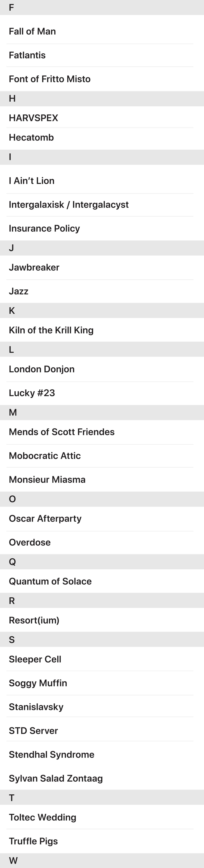Open the Fall of Man entry
204x868 pixels.
pos(32,31)
